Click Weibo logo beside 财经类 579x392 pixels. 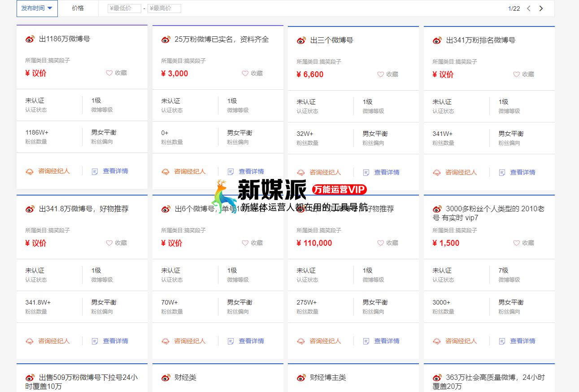166,378
